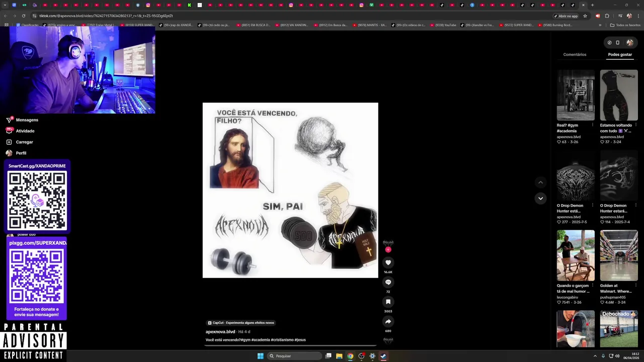Open the compass explore icon top right
Image resolution: width=644 pixels, height=362 pixels.
click(x=609, y=43)
